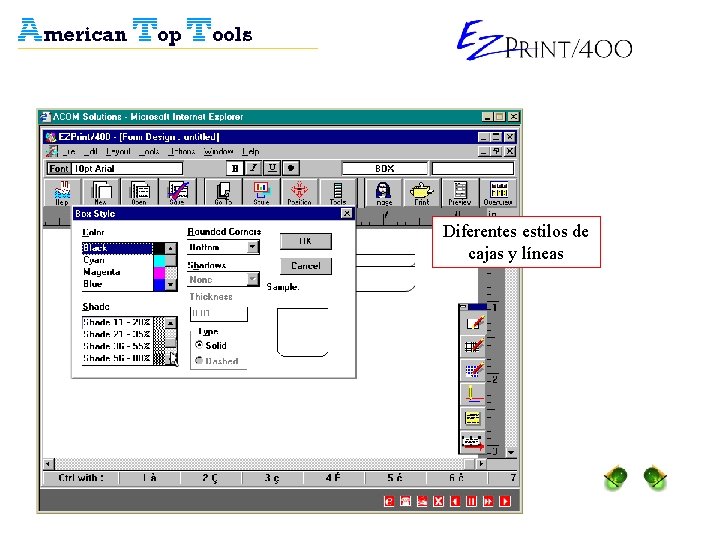Click the left green navigation ball
Screen dimensions: 720x540
coord(615,478)
